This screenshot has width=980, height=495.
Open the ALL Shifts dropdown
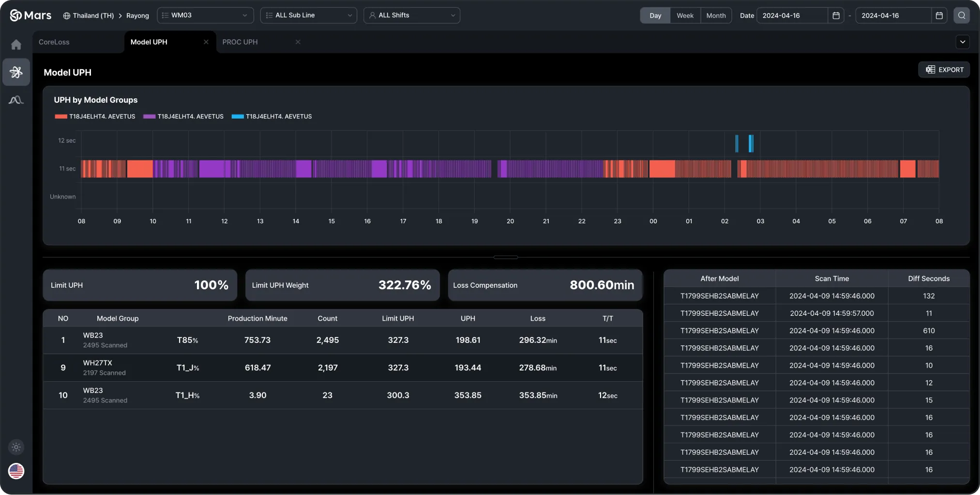click(x=411, y=15)
